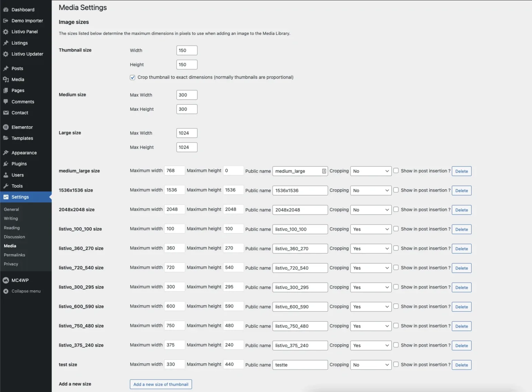Click the Posts pushpin icon
The height and width of the screenshot is (392, 532).
click(x=6, y=69)
